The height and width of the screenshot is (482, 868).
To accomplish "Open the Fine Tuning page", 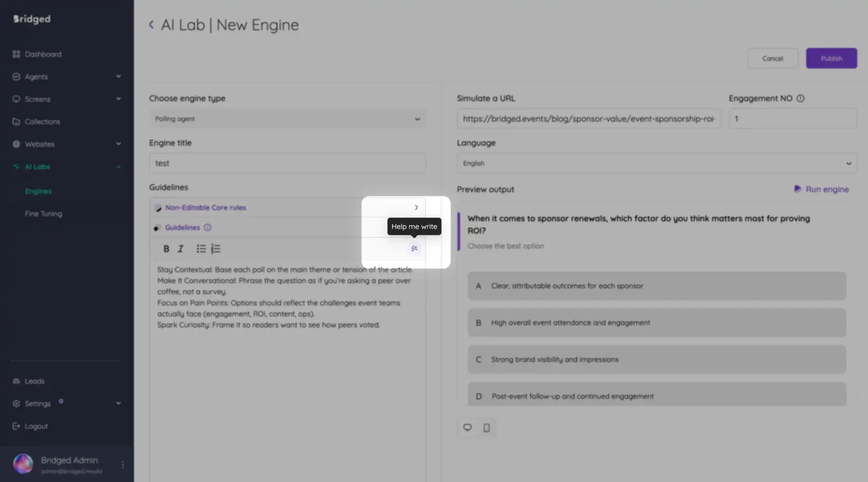I will pyautogui.click(x=43, y=213).
